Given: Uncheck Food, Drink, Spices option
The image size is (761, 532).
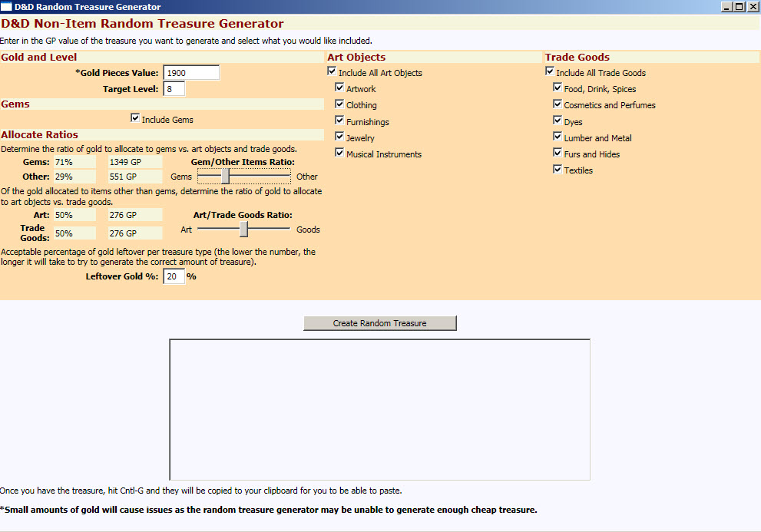Looking at the screenshot, I should point(558,88).
